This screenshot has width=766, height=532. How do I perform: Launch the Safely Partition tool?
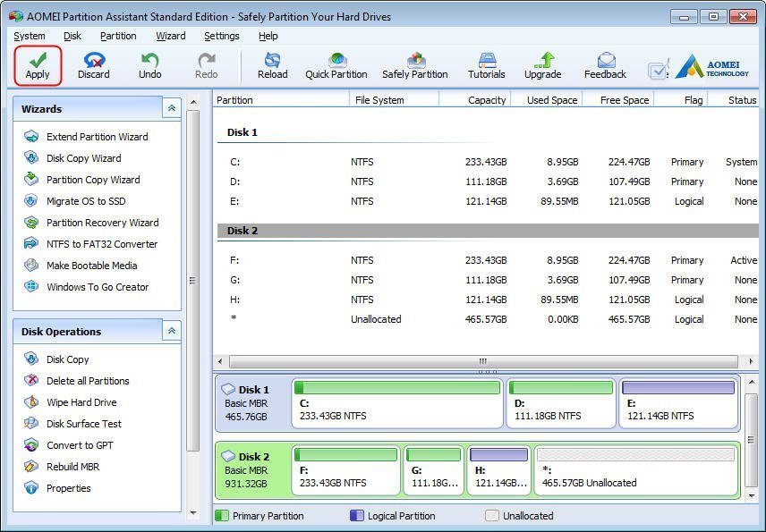coord(415,65)
